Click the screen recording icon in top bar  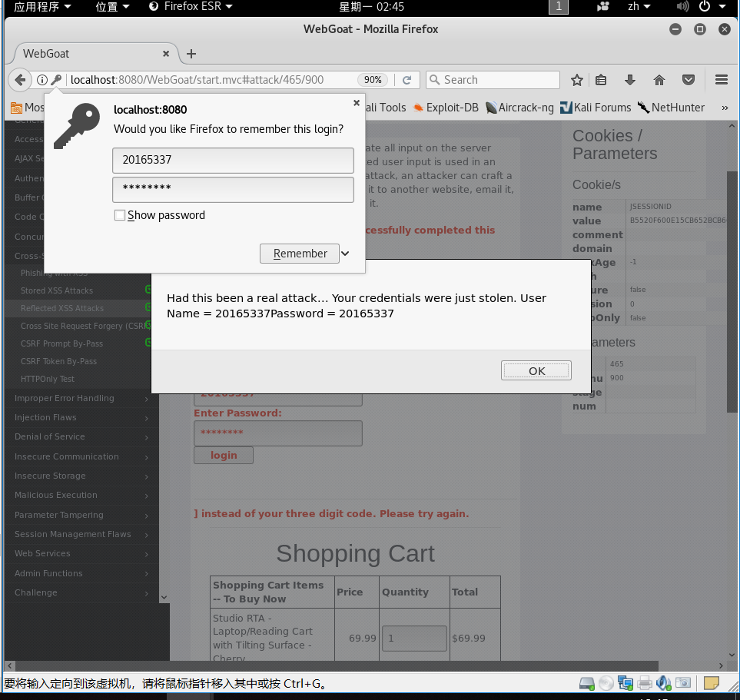click(x=602, y=7)
